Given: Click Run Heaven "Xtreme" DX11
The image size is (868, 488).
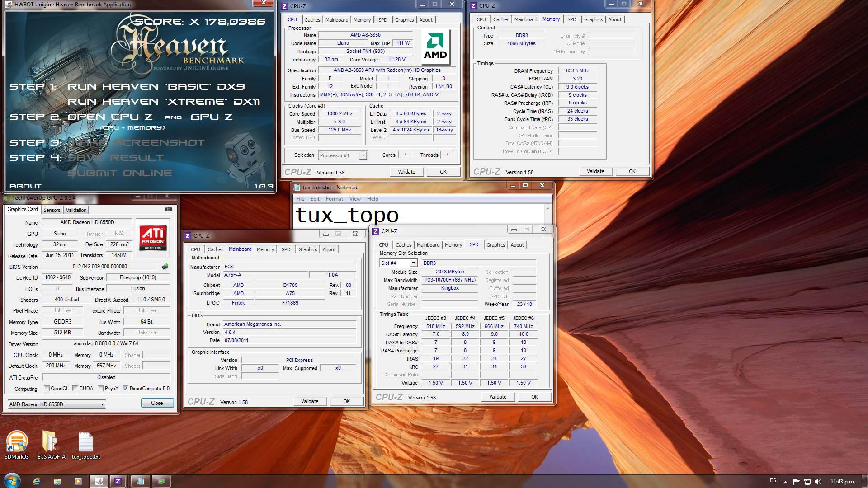Looking at the screenshot, I should (x=164, y=101).
